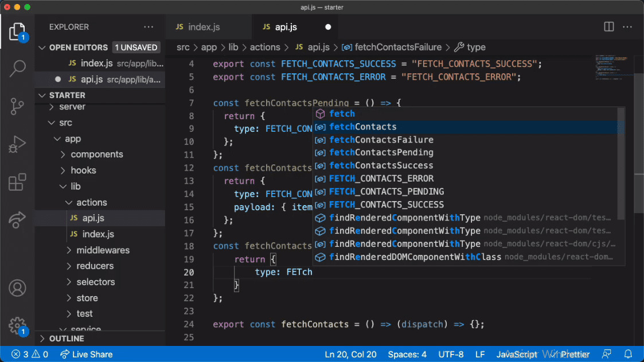Change indentation by clicking Spaces: 4
The height and width of the screenshot is (362, 644).
pos(407,354)
